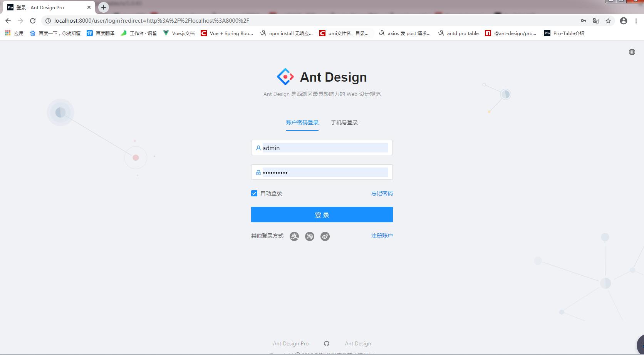Click the username field containing admin
Screen dimensions: 644x355
pos(322,148)
